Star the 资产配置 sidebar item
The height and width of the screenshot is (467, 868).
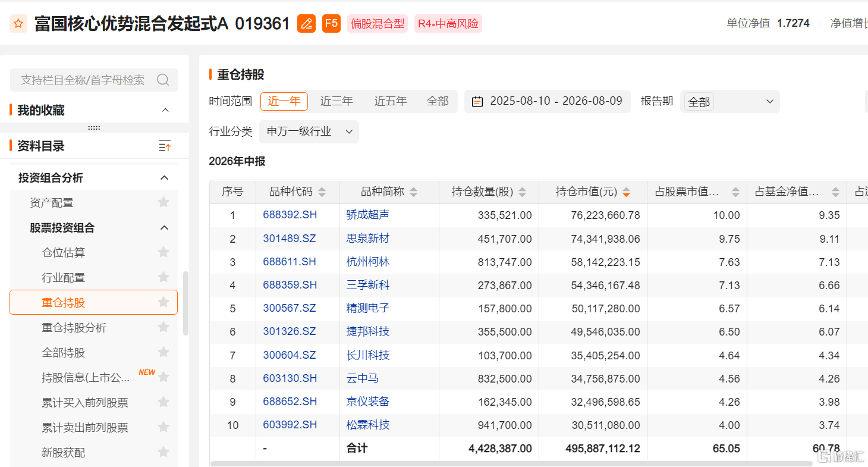[x=163, y=202]
